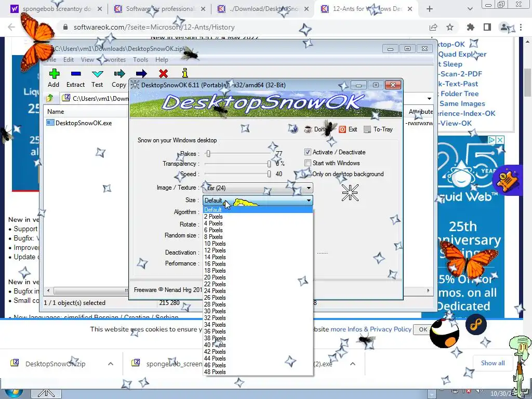Image resolution: width=532 pixels, height=399 pixels.
Task: Click the new tab plus button
Action: tap(430, 9)
